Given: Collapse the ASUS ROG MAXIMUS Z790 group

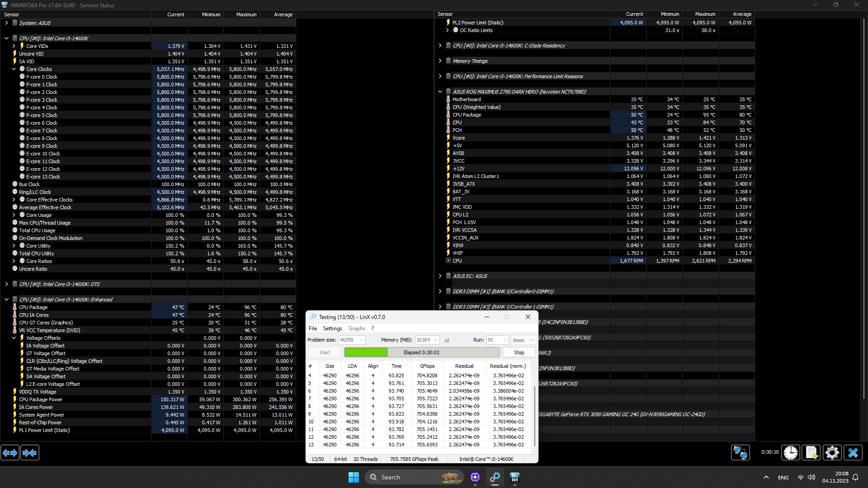Looking at the screenshot, I should 440,92.
